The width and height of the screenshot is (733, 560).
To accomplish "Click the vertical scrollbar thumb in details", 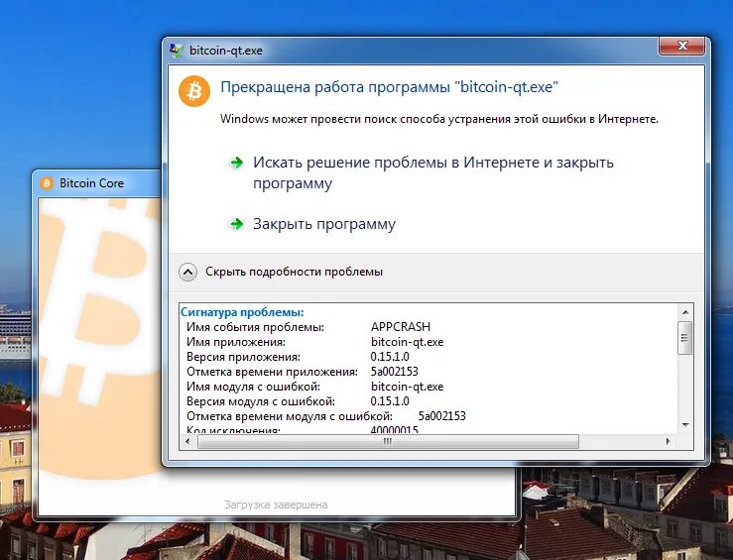I will point(685,338).
